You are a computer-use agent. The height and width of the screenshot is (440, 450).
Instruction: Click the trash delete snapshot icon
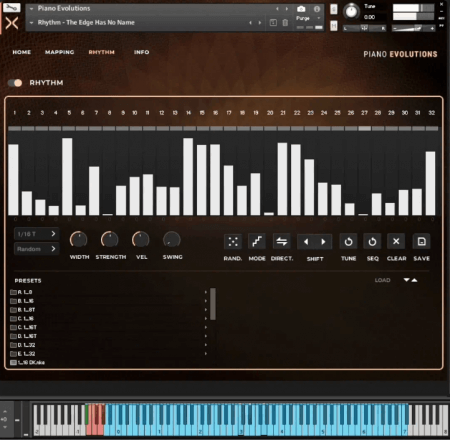click(x=285, y=23)
